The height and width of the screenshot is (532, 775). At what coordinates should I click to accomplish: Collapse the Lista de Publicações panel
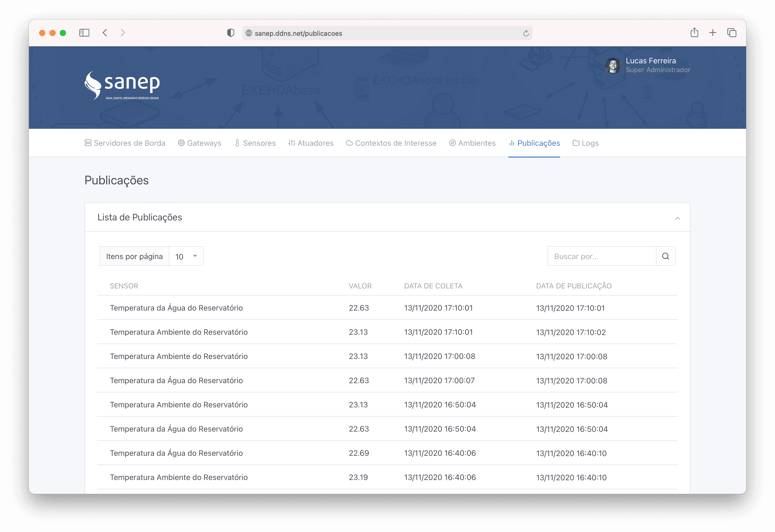(x=677, y=218)
